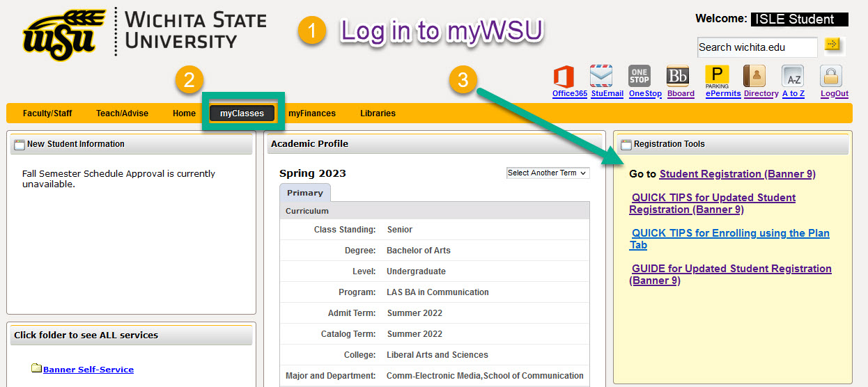Open the StuEmail envelope icon
Viewport: 868px width, 387px height.
click(600, 77)
